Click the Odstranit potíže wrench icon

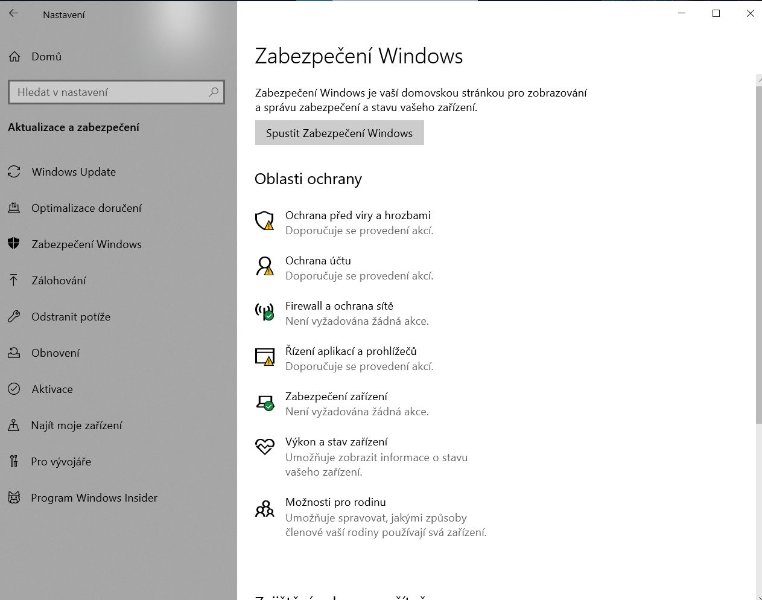tap(14, 317)
